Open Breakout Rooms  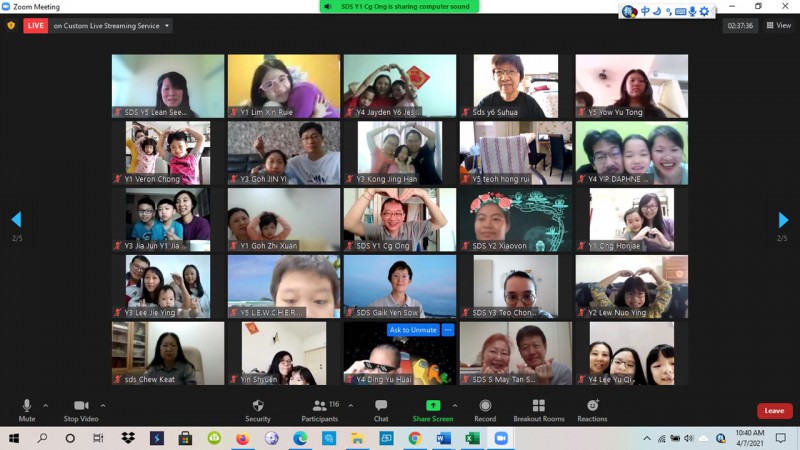[x=538, y=409]
